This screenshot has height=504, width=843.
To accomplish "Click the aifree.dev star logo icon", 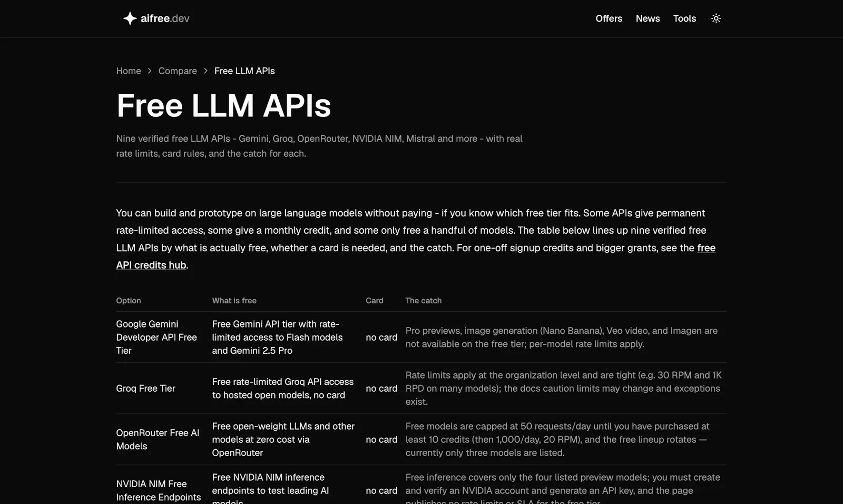I will pos(130,18).
